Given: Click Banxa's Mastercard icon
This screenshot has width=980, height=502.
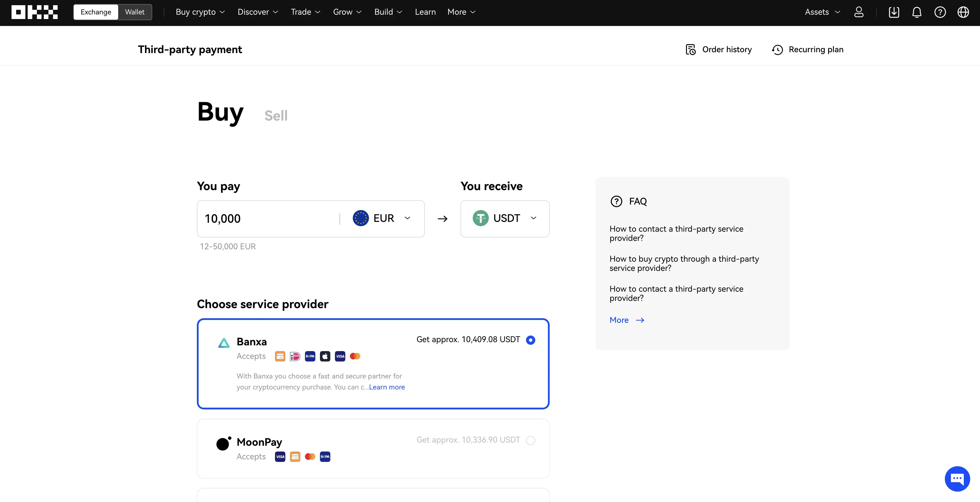Looking at the screenshot, I should [355, 356].
